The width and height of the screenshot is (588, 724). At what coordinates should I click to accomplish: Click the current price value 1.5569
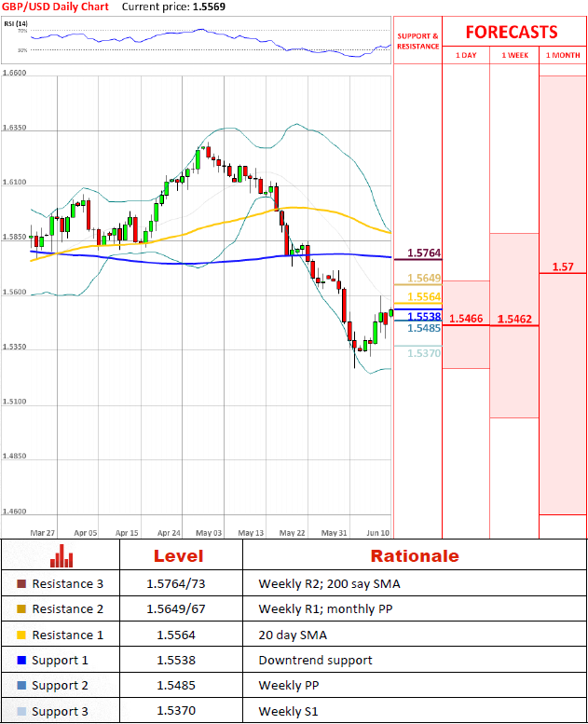(210, 7)
